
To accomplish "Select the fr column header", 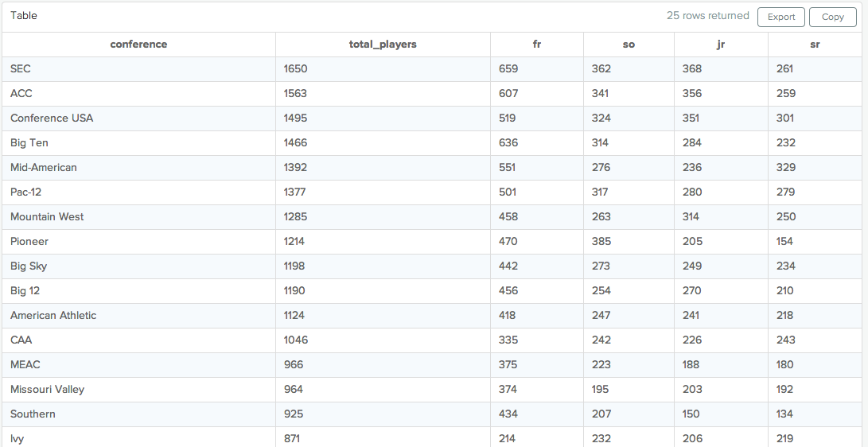I will pos(537,45).
